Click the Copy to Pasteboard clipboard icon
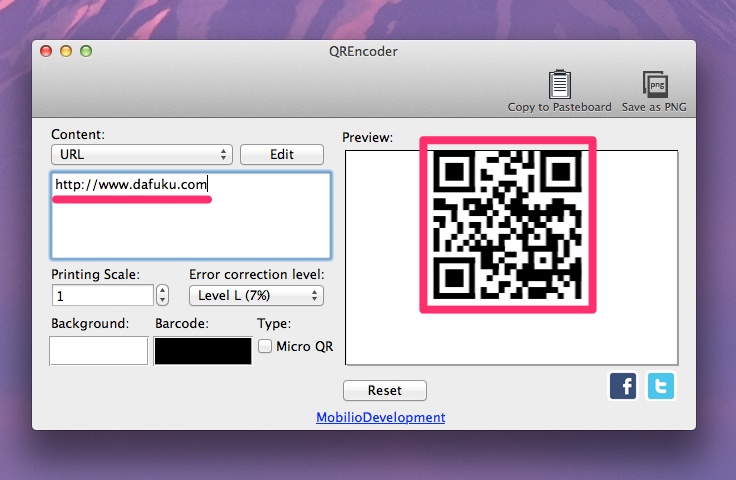The width and height of the screenshot is (736, 480). (x=560, y=84)
